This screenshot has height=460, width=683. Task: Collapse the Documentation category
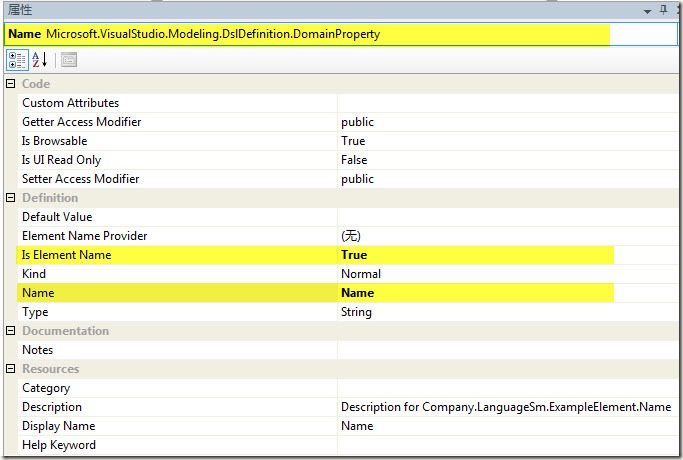11,331
